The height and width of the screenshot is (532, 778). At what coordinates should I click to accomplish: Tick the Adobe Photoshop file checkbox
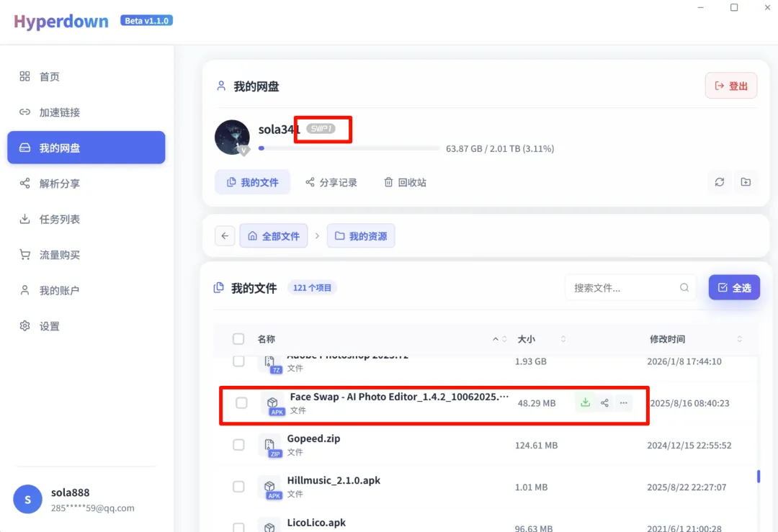pyautogui.click(x=238, y=361)
